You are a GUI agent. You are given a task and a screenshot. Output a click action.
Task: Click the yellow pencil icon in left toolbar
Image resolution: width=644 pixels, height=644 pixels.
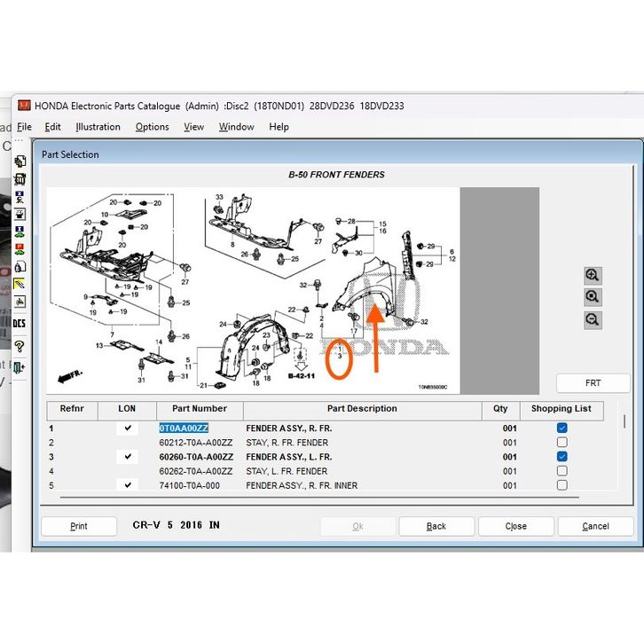point(20,284)
